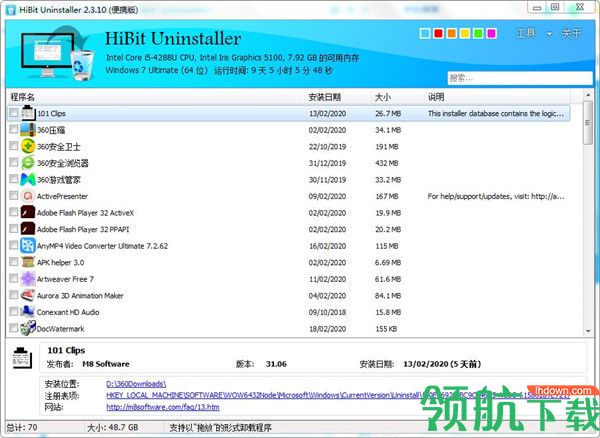Screen dimensions: 600x438
Task: Click the Adobe Flash Player 32 ActiveX icon
Action: (28, 212)
